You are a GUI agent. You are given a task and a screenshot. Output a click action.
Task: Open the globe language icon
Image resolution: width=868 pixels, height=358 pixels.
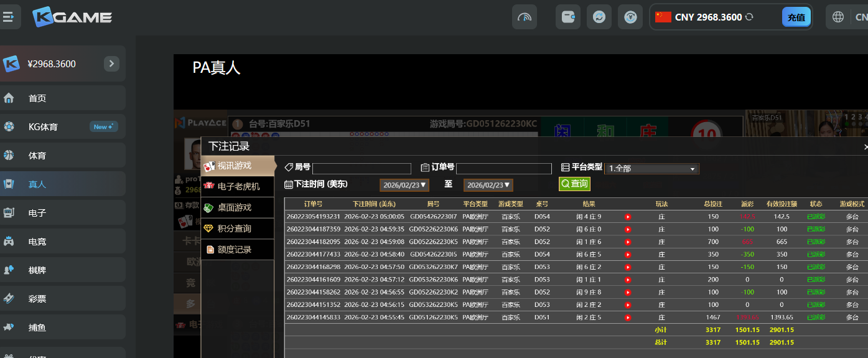[x=838, y=17]
